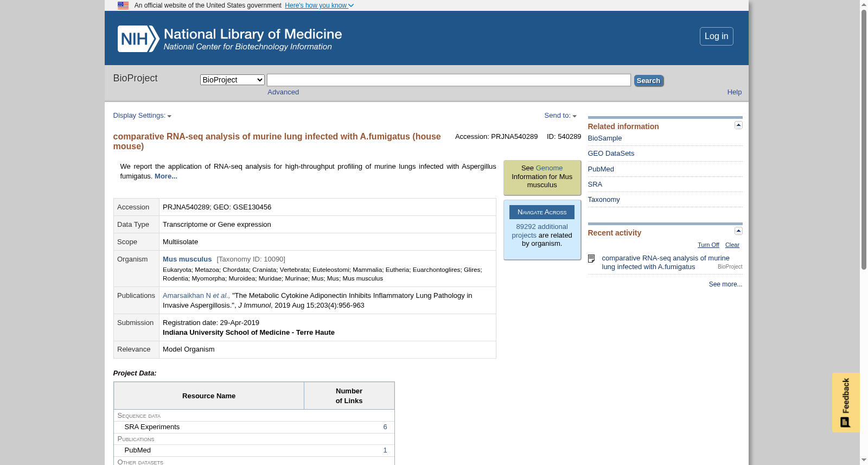Expand "Here's how you know" dropdown
Viewport: 868px width, 465px height.
[x=319, y=5]
